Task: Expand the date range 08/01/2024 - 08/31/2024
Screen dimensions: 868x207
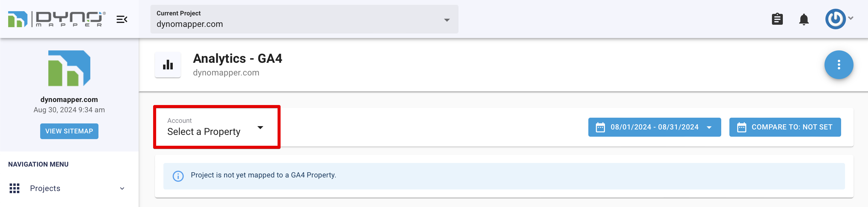Action: [654, 127]
